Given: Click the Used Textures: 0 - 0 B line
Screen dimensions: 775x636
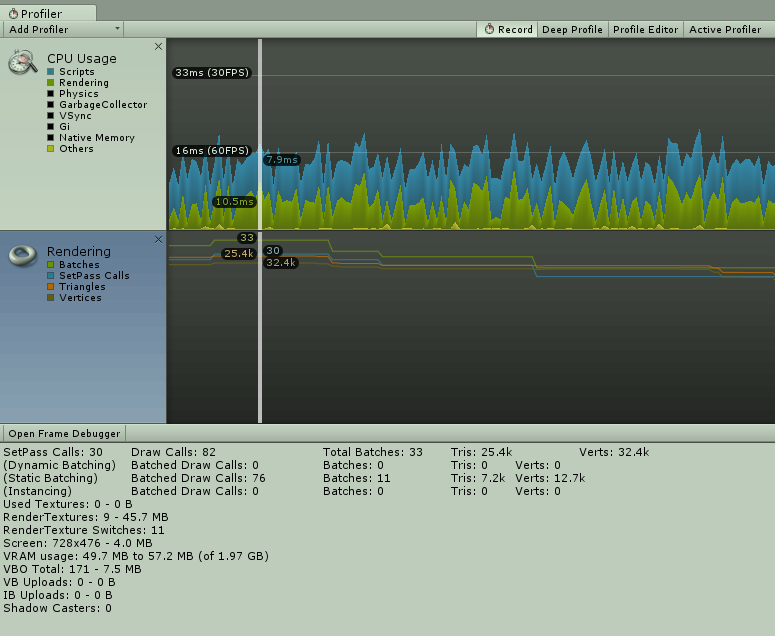Looking at the screenshot, I should pyautogui.click(x=68, y=504).
